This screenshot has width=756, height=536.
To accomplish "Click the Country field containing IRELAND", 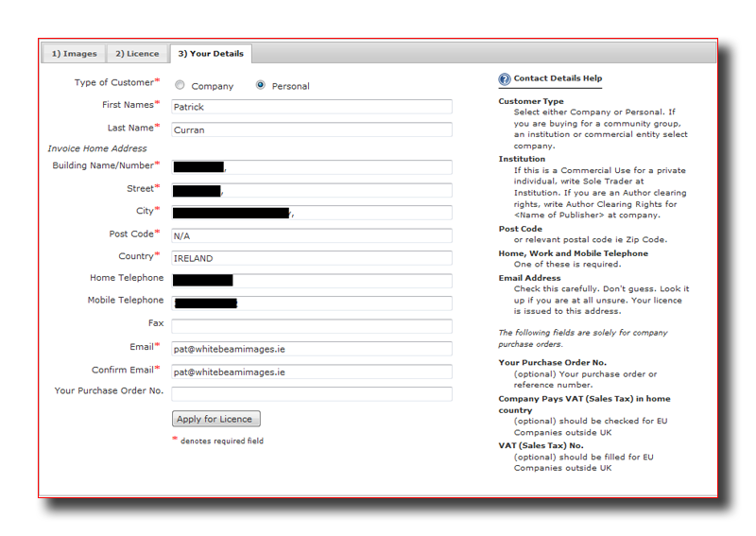I will point(311,258).
